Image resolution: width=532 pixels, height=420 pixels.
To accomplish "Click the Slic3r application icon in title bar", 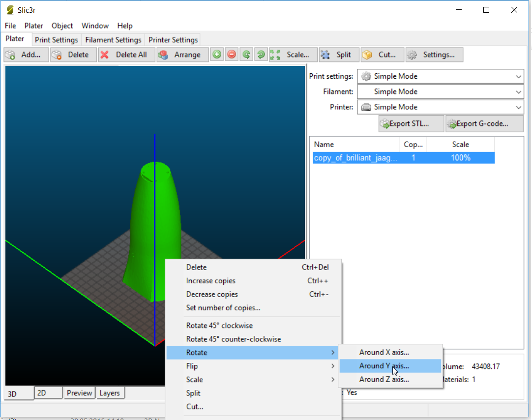I will click(10, 10).
